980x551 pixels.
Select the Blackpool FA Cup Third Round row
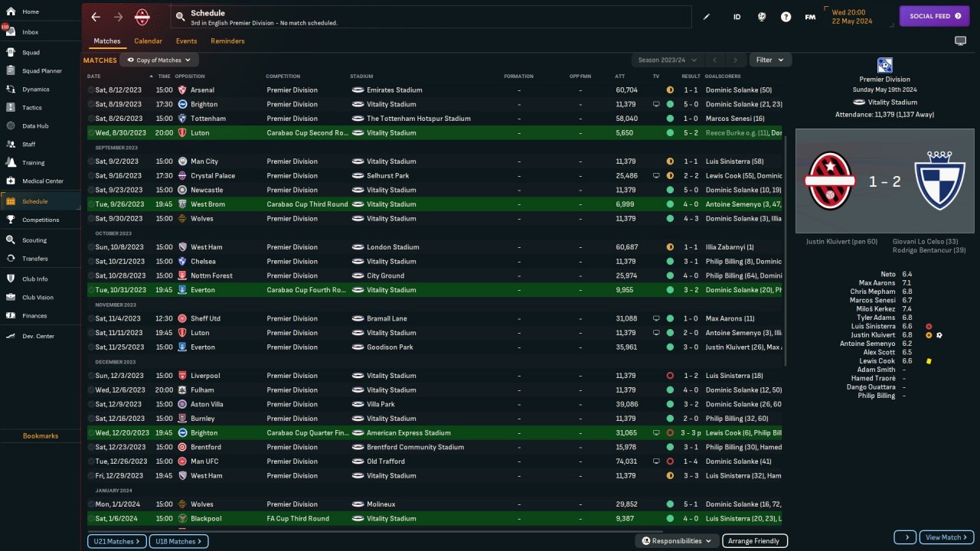pyautogui.click(x=435, y=518)
